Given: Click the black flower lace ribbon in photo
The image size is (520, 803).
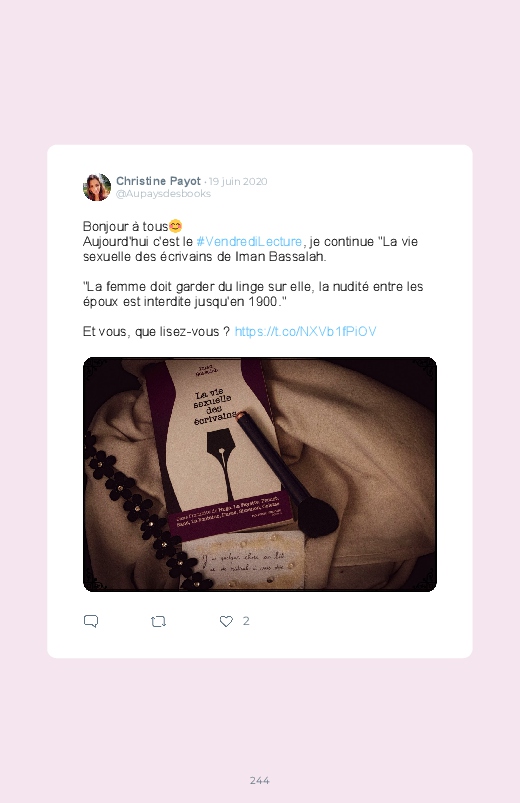Looking at the screenshot, I should coord(143,515).
